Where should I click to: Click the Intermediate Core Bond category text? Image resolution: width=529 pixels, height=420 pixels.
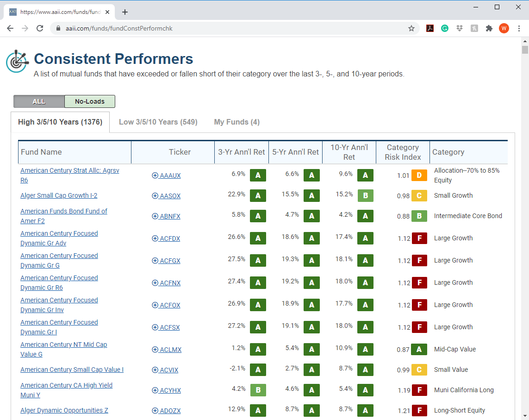coord(468,216)
